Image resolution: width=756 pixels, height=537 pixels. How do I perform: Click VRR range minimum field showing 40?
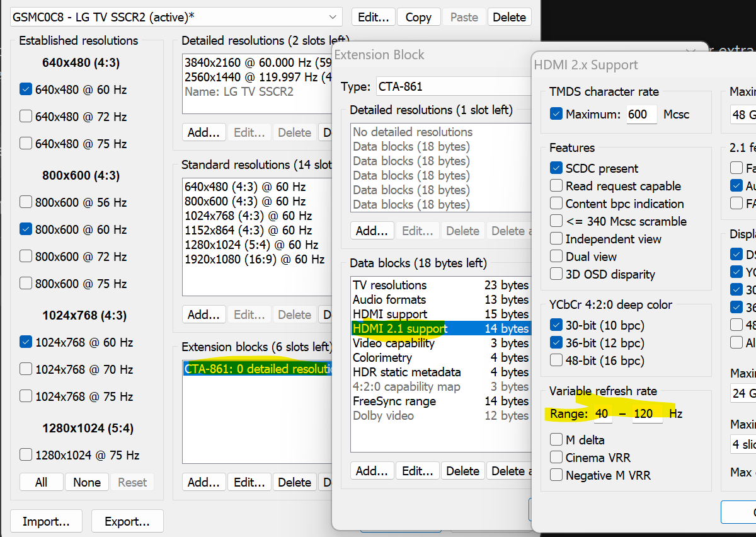pos(603,413)
